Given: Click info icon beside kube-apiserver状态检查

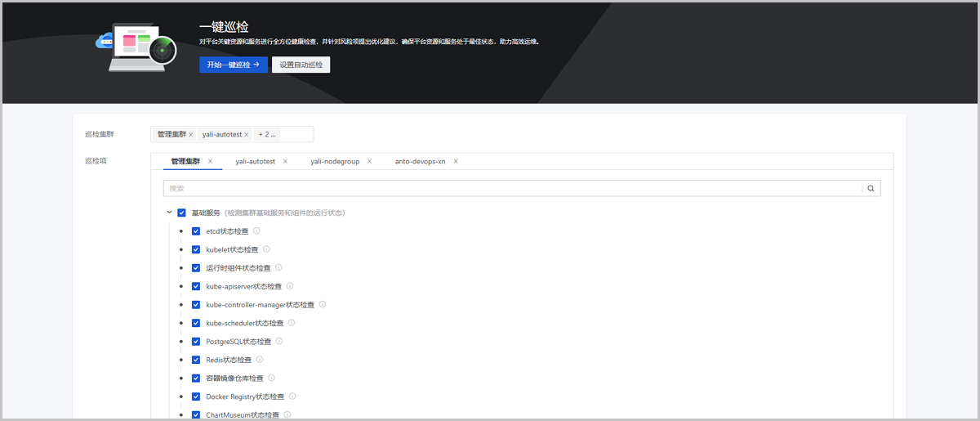Looking at the screenshot, I should point(290,286).
